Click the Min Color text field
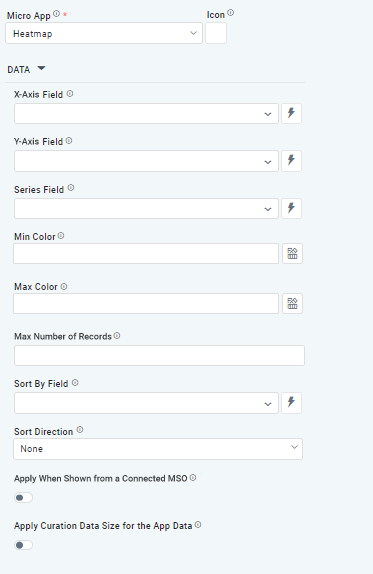 [146, 253]
